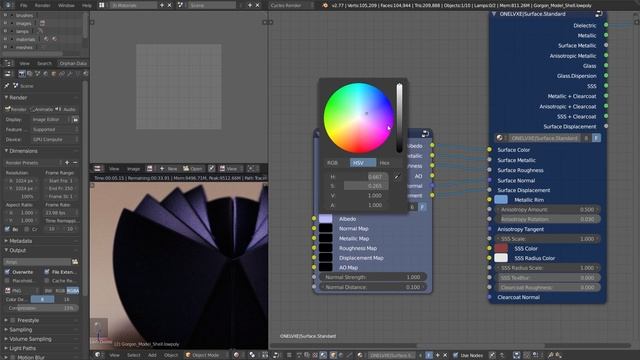This screenshot has height=360, width=640.
Task: Click the image browse icon in image editor header
Action: tap(150, 169)
